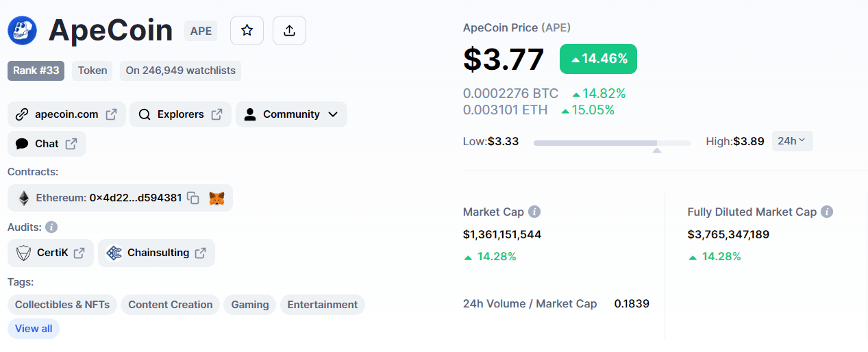Copy the Ethereum contract address
The width and height of the screenshot is (868, 352).
click(x=194, y=198)
